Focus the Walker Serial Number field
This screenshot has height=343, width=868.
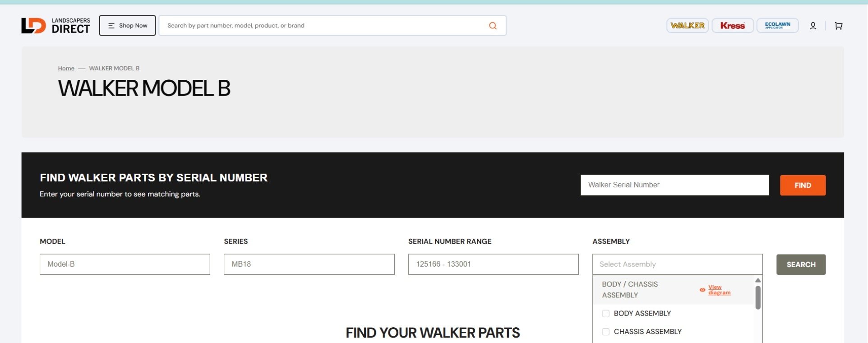674,185
